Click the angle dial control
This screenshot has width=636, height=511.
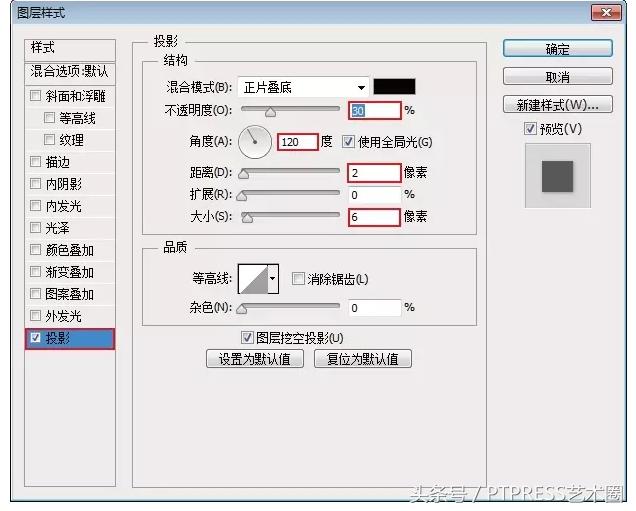255,142
